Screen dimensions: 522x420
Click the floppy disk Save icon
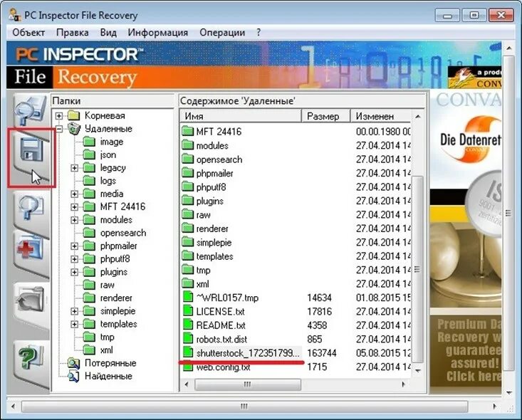point(31,150)
